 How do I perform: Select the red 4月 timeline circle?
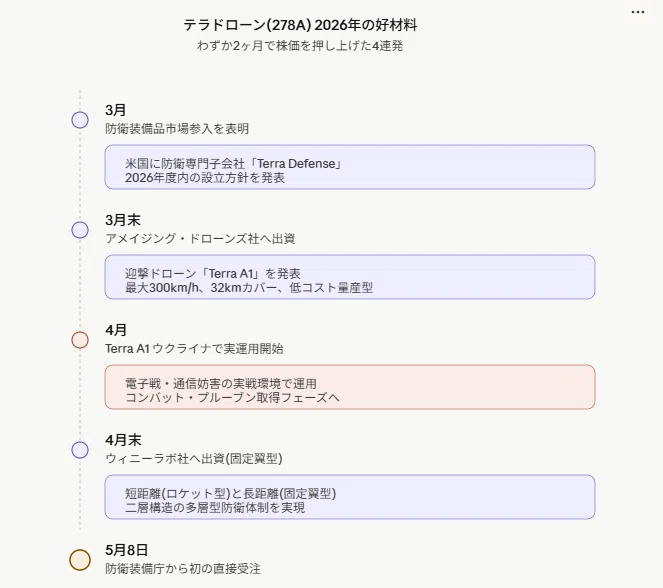click(x=80, y=340)
